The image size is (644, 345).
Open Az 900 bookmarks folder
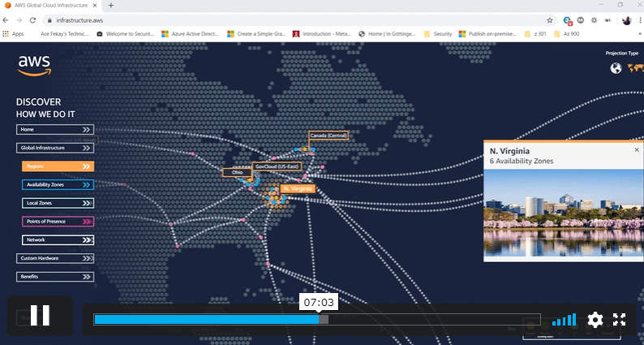tap(567, 34)
